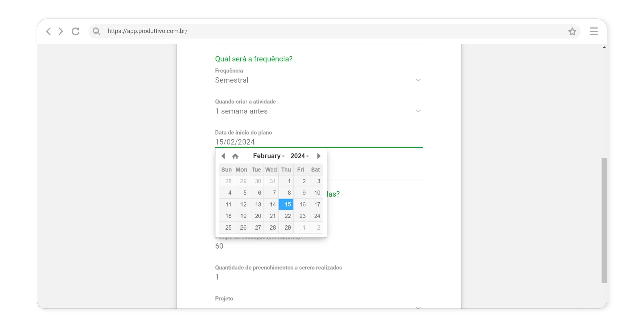The height and width of the screenshot is (327, 644).
Task: Pick day 22 in the calendar
Action: pyautogui.click(x=286, y=216)
